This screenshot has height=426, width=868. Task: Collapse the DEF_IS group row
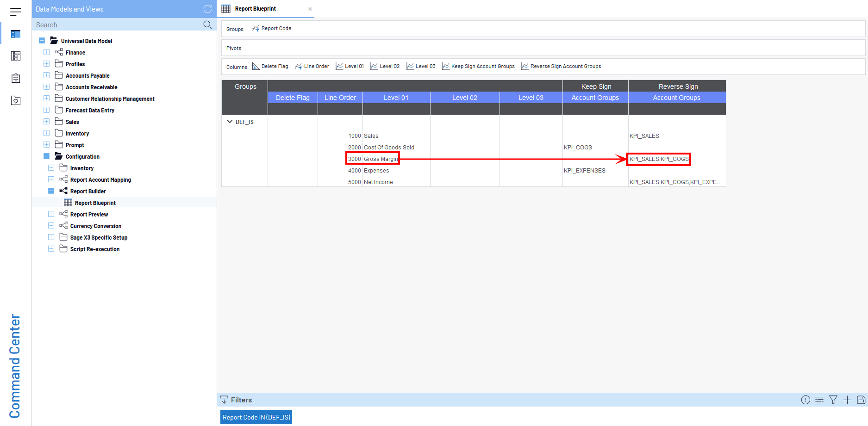[x=230, y=122]
